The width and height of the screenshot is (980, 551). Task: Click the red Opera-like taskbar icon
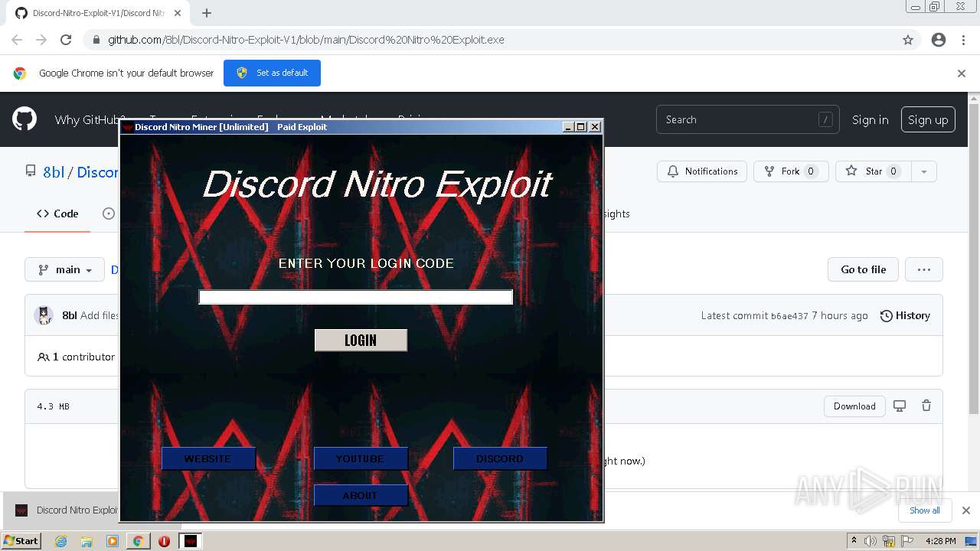coord(164,541)
